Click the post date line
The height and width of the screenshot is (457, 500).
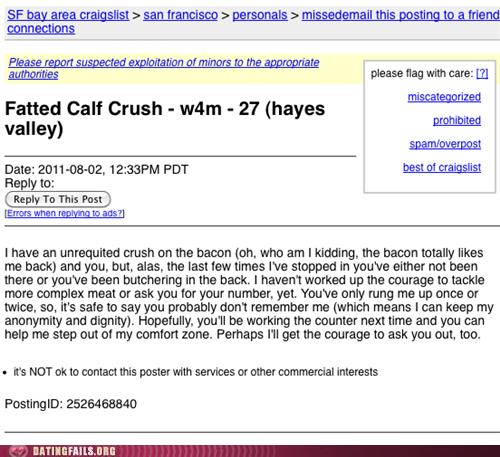pos(96,169)
